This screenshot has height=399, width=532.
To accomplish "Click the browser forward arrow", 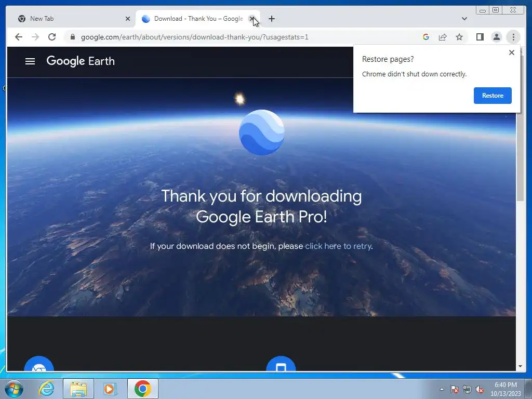I will [x=35, y=37].
